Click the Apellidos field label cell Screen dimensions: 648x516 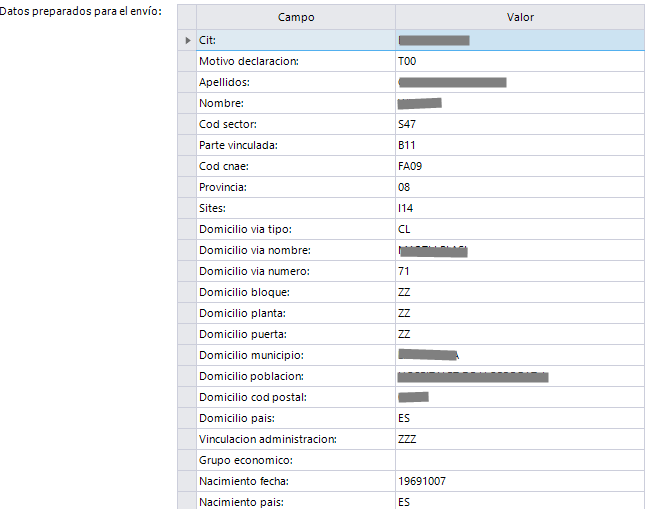coord(225,82)
